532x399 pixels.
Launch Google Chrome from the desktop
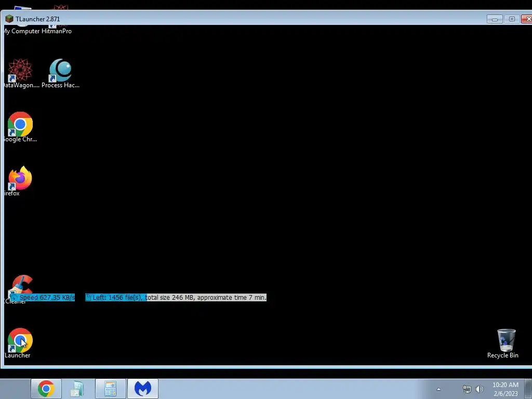click(20, 127)
